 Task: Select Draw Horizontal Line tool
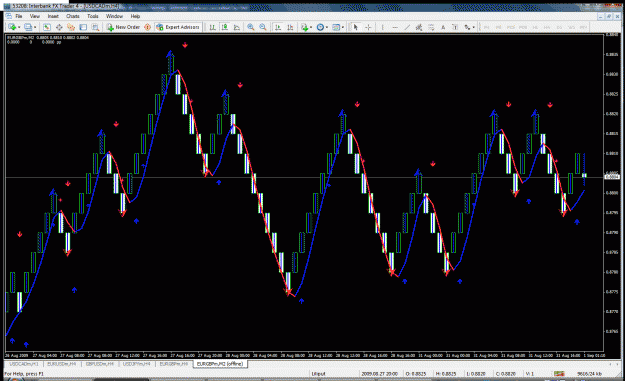395,27
